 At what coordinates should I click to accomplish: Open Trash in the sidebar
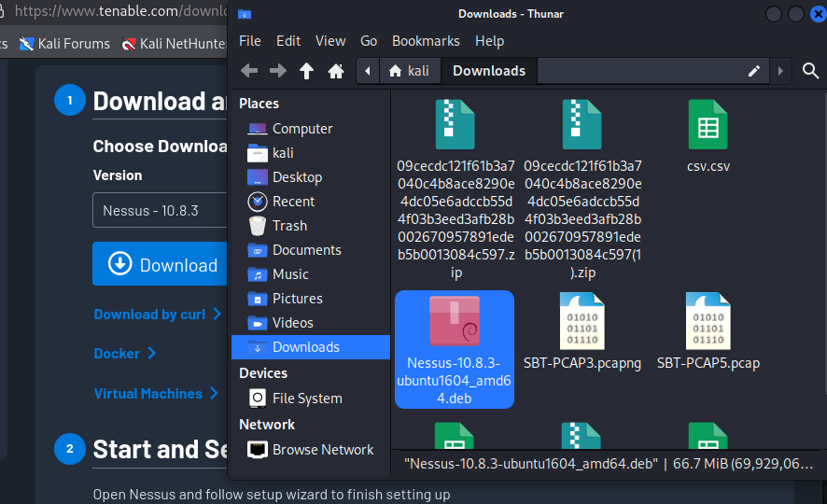point(311,226)
